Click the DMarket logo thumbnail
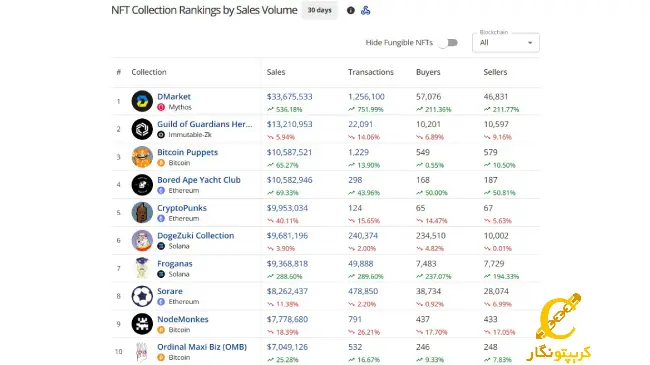The height and width of the screenshot is (365, 650). coord(142,101)
